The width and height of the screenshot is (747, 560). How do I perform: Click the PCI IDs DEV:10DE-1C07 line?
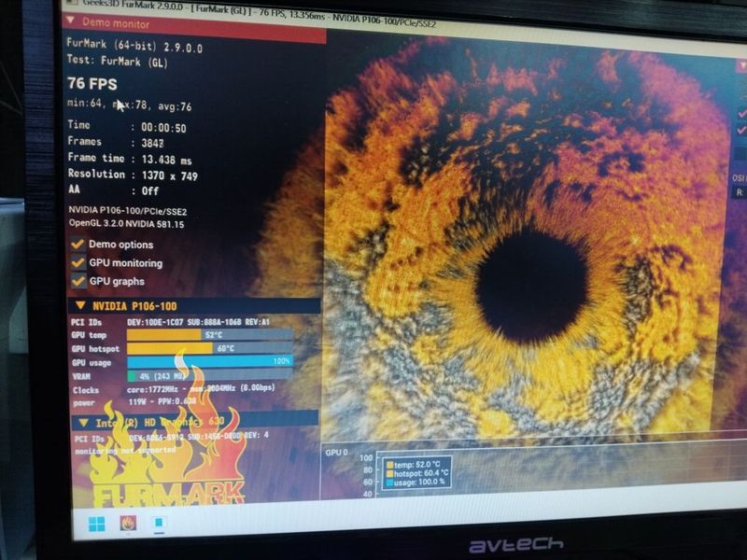pyautogui.click(x=171, y=322)
